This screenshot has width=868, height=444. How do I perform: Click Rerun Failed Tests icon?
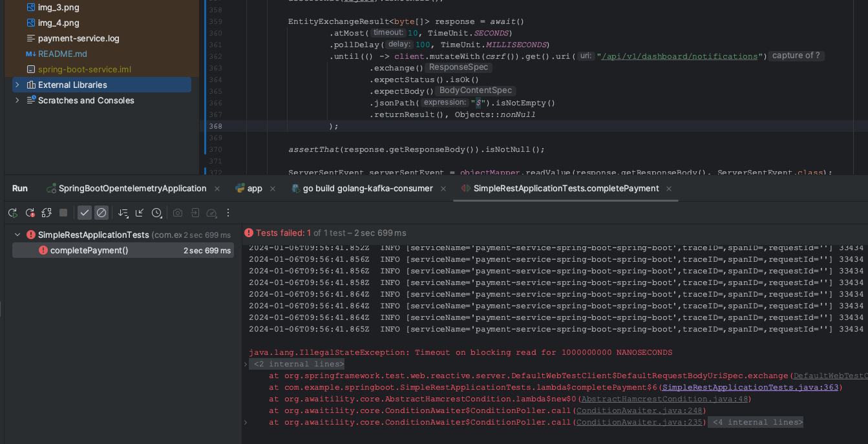click(x=30, y=213)
